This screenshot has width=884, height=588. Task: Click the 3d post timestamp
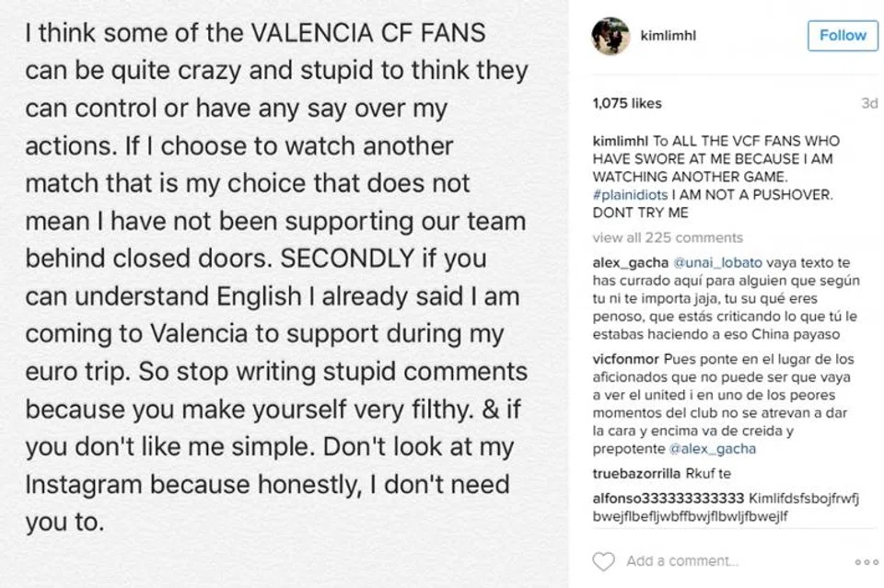pos(868,103)
